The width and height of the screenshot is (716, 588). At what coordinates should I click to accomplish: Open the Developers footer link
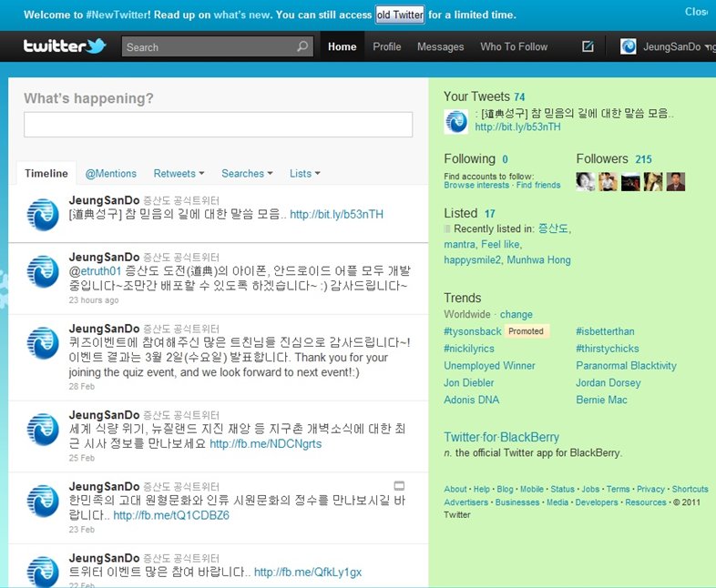coord(597,502)
